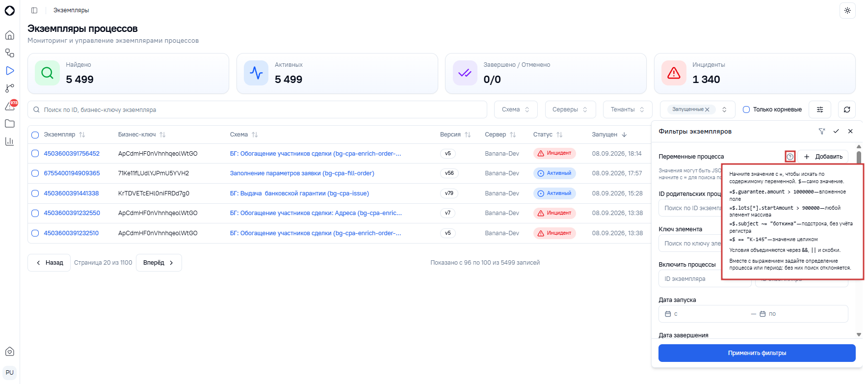Close the filters panel
This screenshot has height=384, width=868.
tap(850, 131)
